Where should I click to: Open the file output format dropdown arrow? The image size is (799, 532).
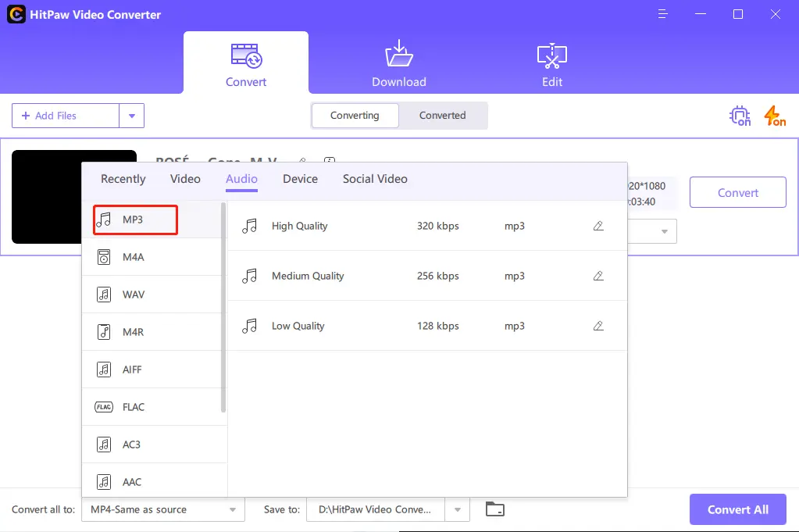click(x=665, y=231)
